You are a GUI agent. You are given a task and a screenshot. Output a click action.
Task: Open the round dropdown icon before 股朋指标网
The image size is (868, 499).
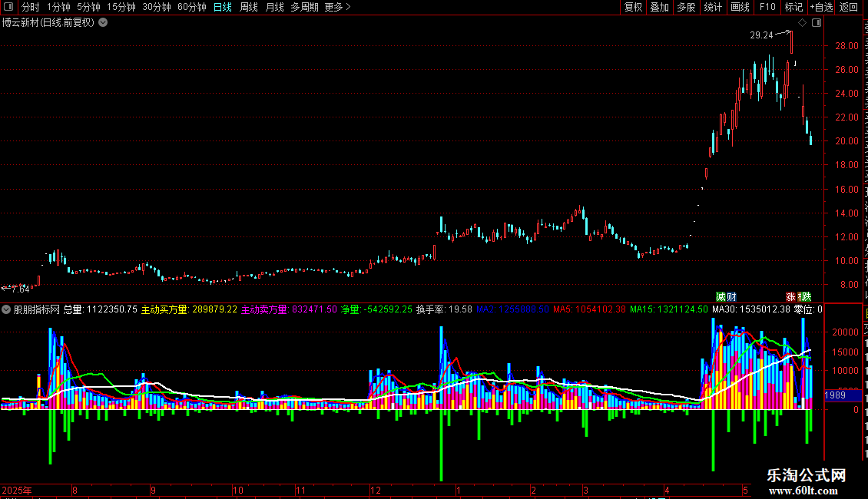coord(5,310)
